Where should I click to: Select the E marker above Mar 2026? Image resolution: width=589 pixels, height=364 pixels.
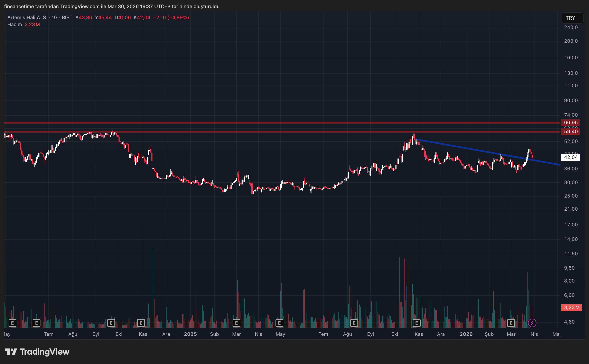(x=511, y=323)
